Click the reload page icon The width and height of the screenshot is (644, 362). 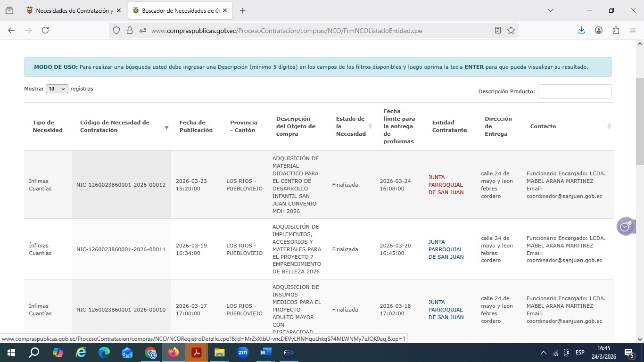pyautogui.click(x=45, y=30)
